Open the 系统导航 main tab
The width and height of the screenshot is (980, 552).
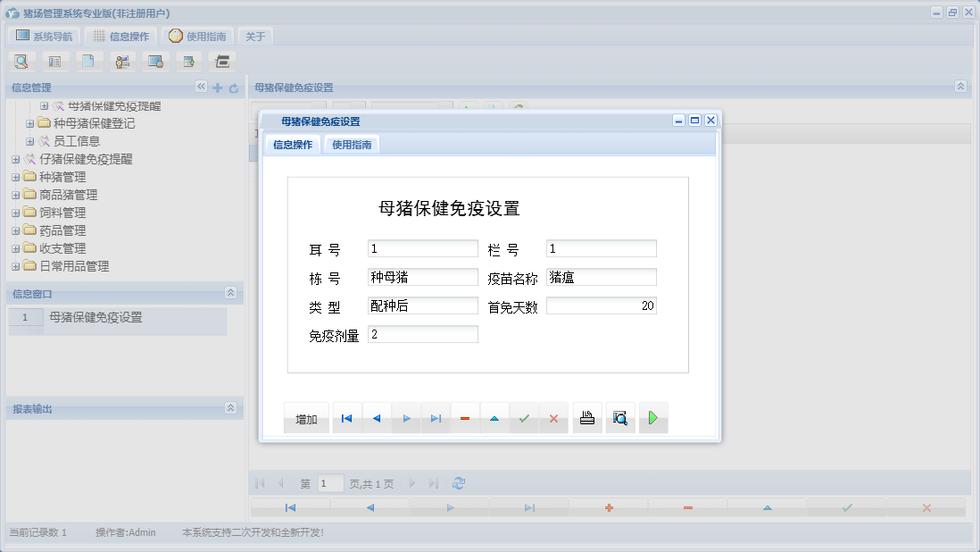tap(45, 37)
